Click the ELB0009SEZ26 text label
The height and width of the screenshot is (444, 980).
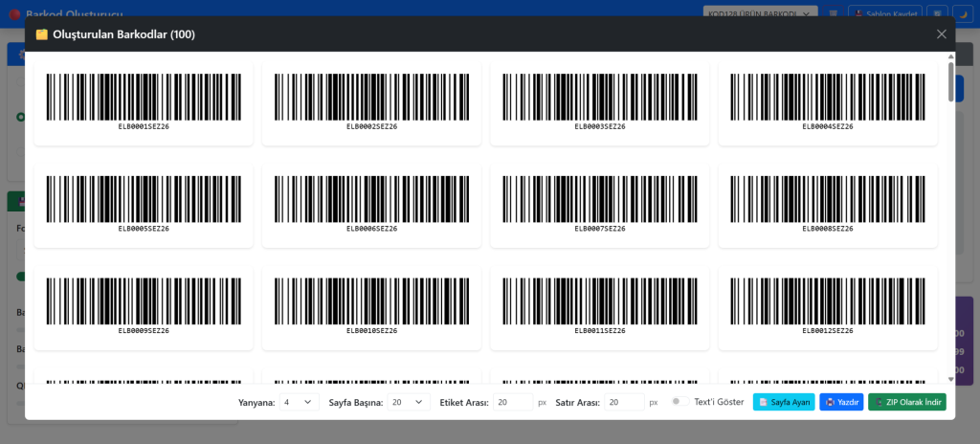144,330
